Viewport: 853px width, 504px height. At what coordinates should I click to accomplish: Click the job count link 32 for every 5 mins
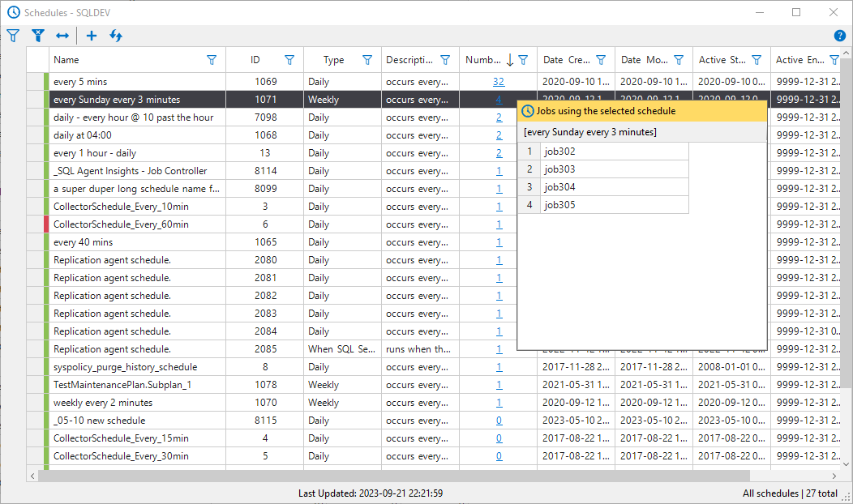(x=499, y=82)
